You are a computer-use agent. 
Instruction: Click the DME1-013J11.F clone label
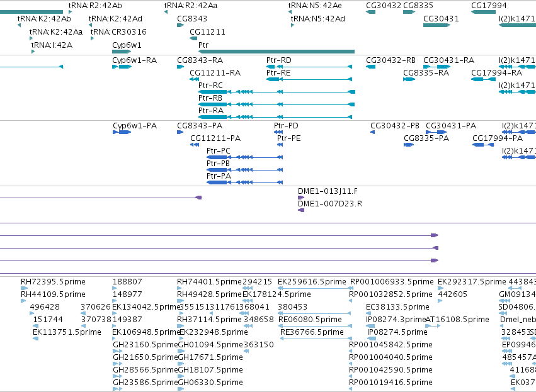[328, 191]
